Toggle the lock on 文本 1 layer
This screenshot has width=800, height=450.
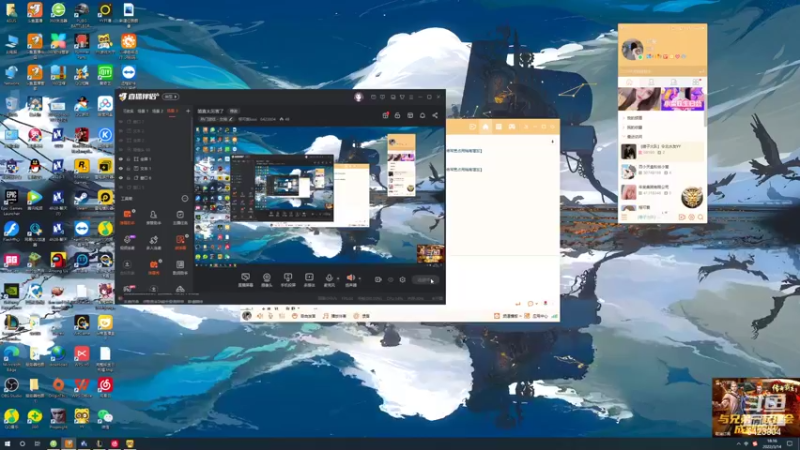[129, 168]
